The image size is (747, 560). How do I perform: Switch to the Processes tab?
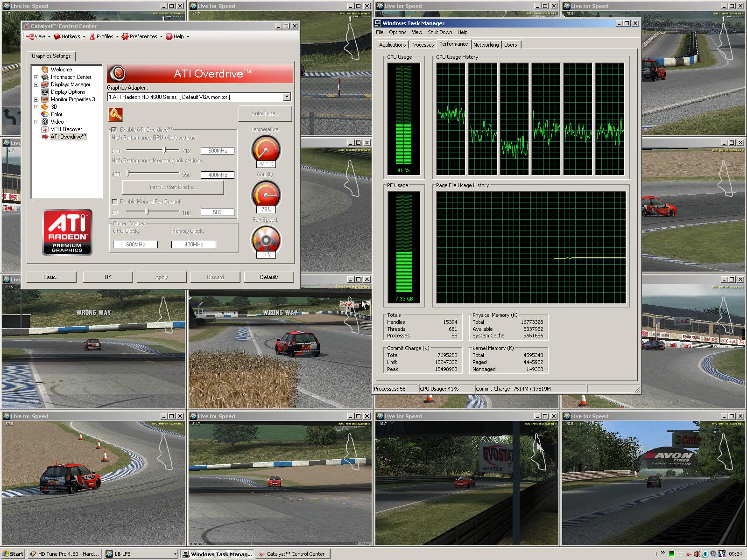coord(422,45)
